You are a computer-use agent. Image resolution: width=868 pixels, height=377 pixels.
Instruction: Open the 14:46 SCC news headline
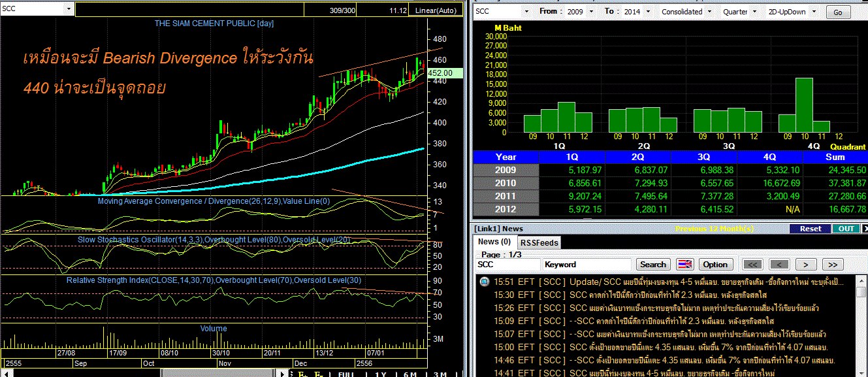tap(664, 360)
